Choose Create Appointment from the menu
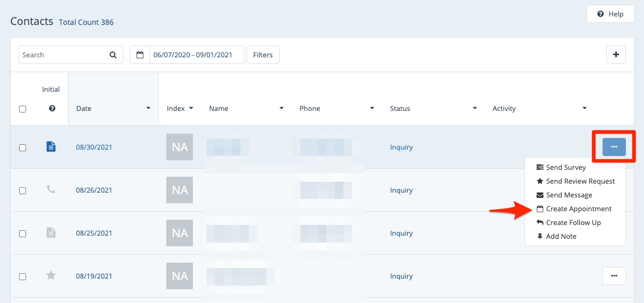 [x=578, y=209]
